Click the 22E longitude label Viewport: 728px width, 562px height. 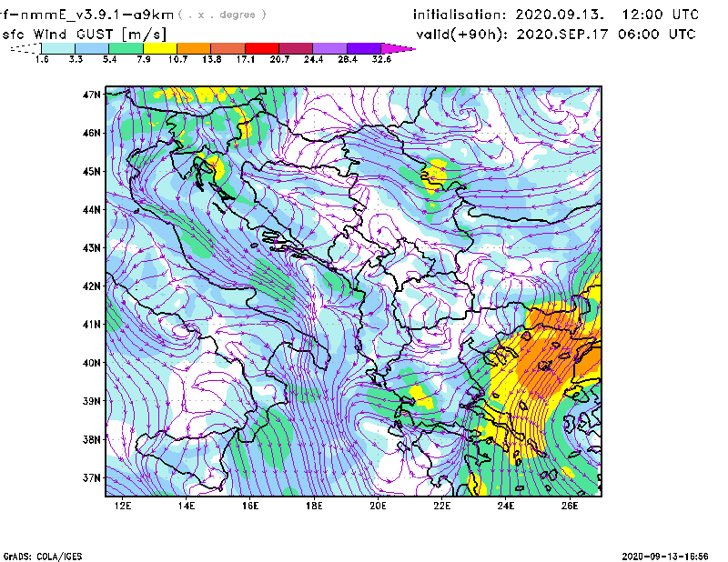[442, 506]
